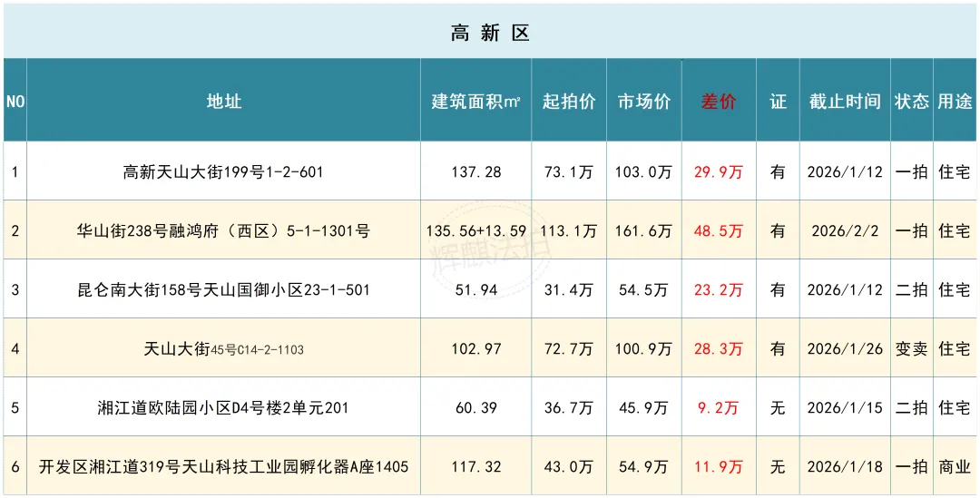The image size is (980, 498).
Task: Open address 华山街238号融鸿府（西区）5-1-1301号
Action: (x=223, y=230)
